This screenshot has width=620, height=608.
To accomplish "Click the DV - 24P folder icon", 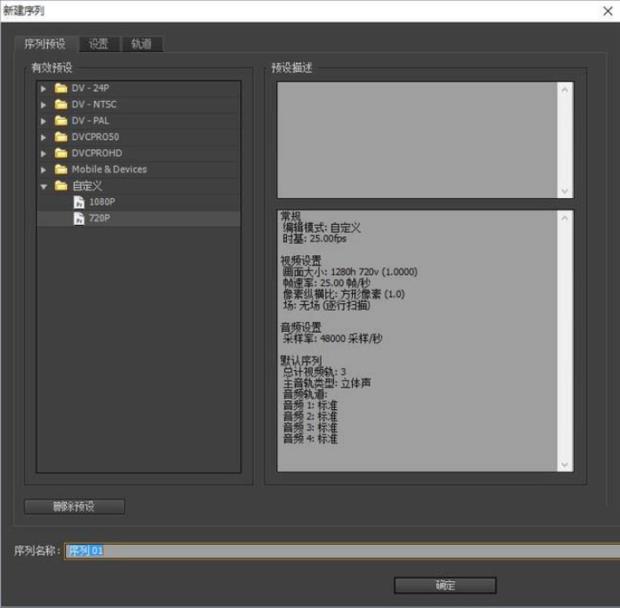I will pos(61,88).
